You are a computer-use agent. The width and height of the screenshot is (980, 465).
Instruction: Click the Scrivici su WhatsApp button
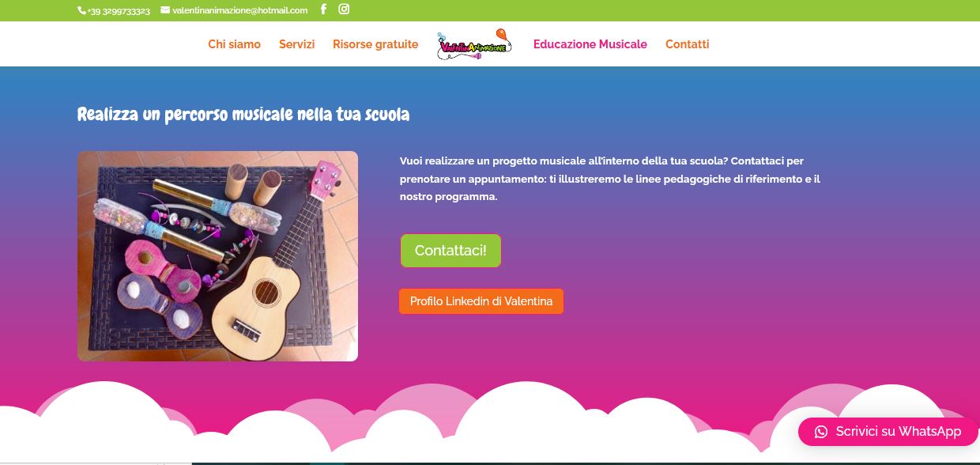pyautogui.click(x=888, y=432)
